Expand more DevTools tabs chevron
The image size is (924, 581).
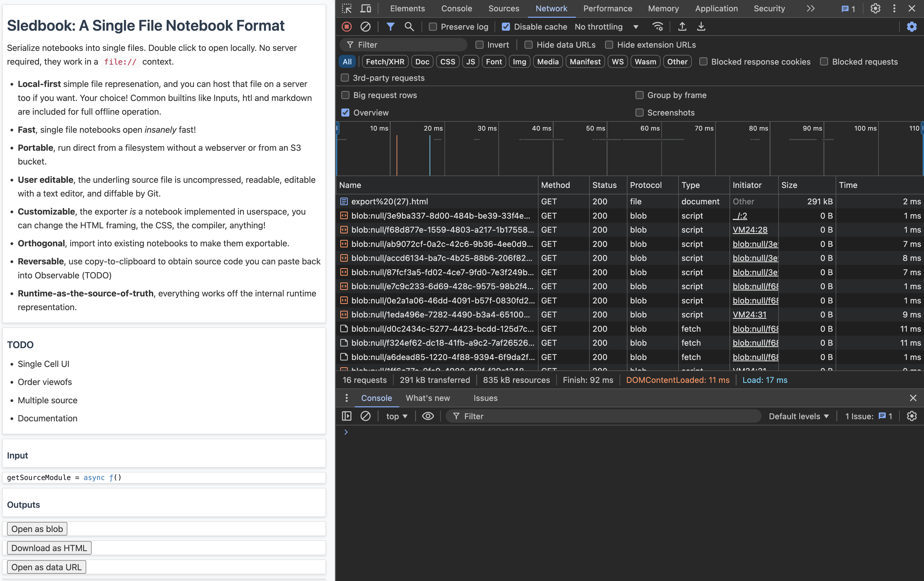pos(810,8)
